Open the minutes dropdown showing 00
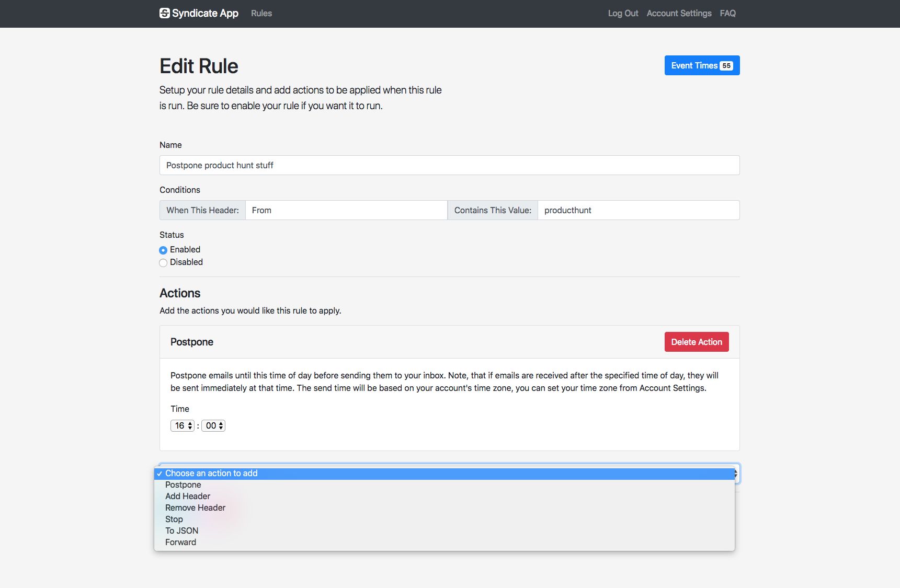 (x=213, y=425)
